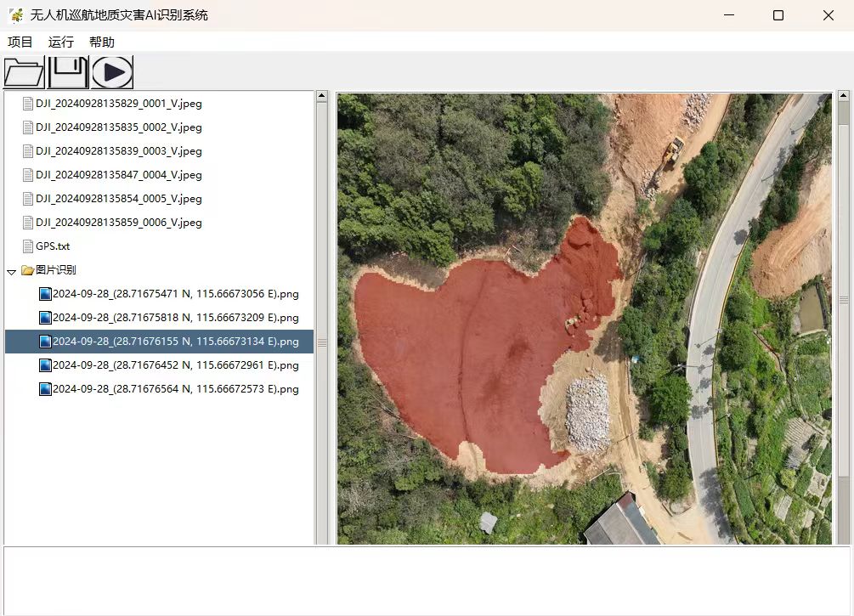
Task: Select file DJI_20240928135847_0004_V.jpeg
Action: click(x=119, y=175)
